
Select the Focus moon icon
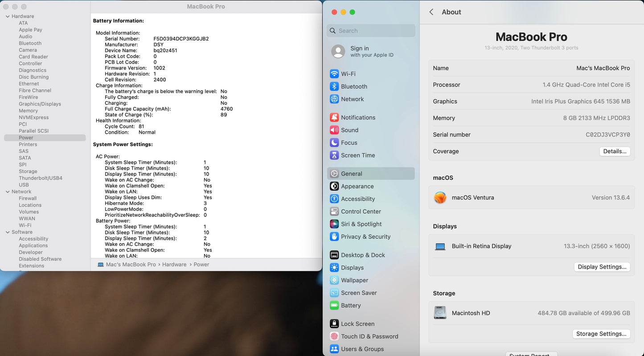tap(334, 143)
